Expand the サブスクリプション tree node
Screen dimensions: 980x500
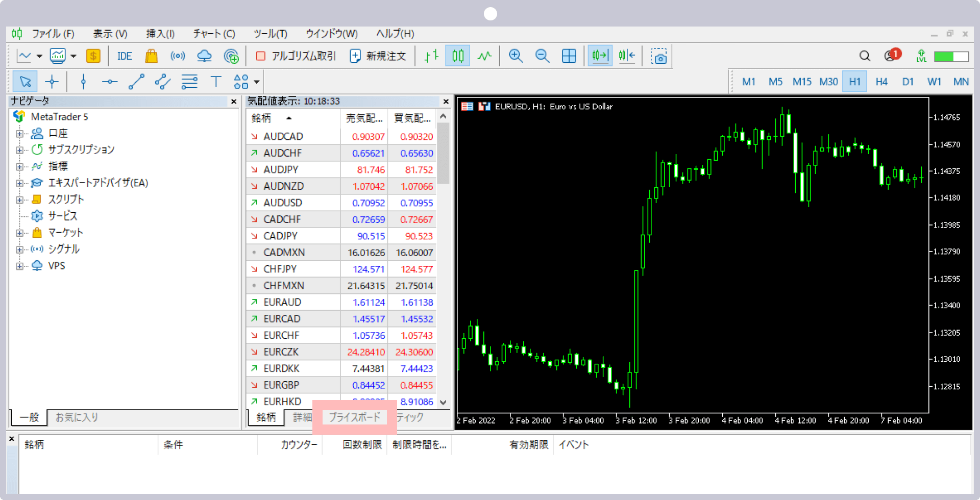point(19,150)
